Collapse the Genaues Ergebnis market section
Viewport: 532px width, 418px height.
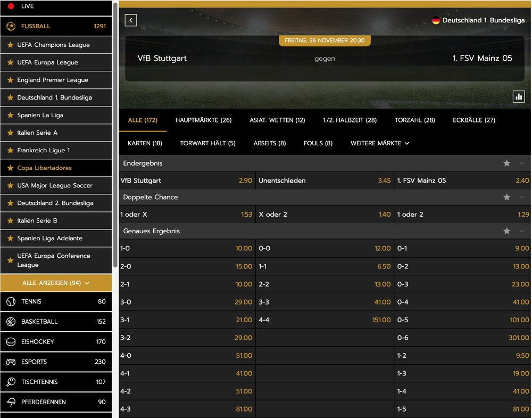click(x=522, y=231)
